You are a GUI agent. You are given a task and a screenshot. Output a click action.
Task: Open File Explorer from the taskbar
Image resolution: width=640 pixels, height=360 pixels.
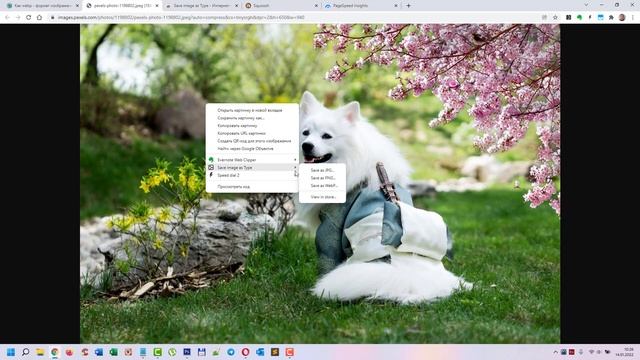(x=40, y=352)
